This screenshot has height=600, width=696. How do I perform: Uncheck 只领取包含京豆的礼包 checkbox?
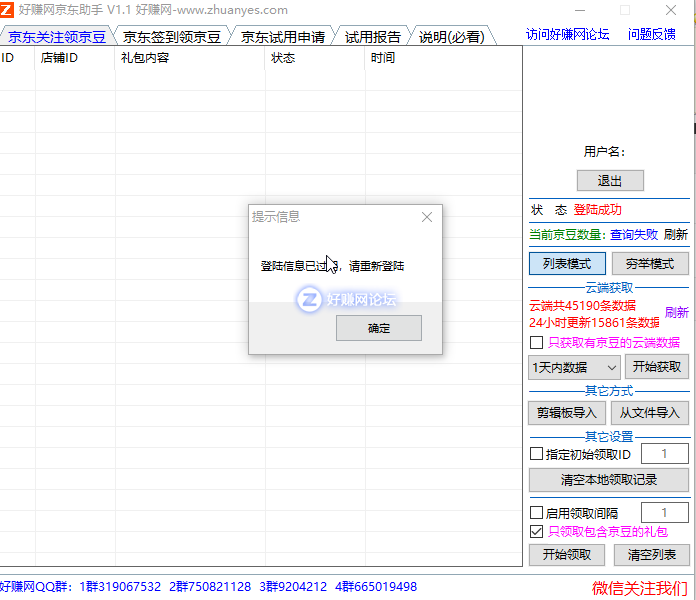click(x=536, y=531)
